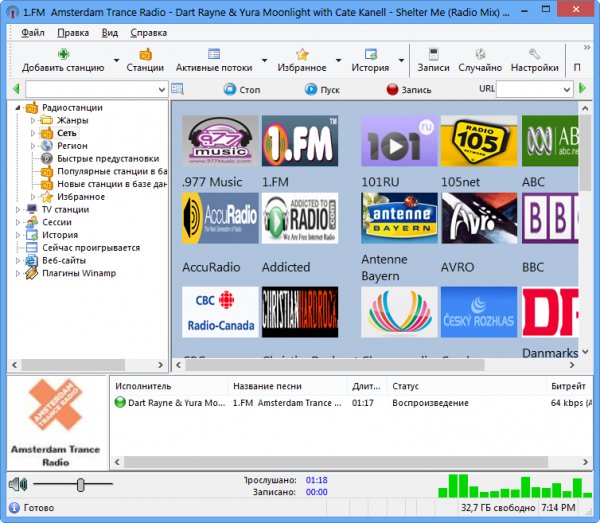Show hidden toolbar items via chevron
The image size is (600, 523).
[587, 47]
